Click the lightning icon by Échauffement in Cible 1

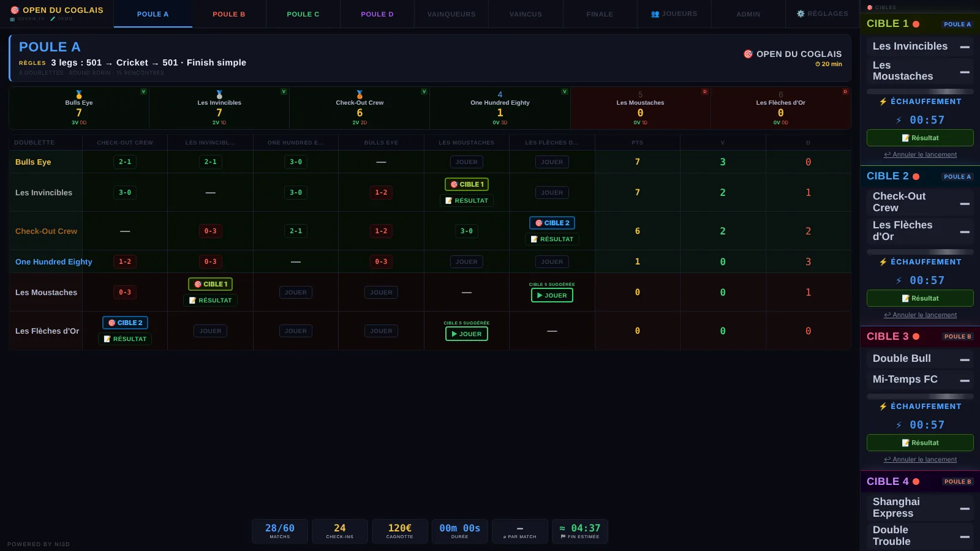click(883, 102)
